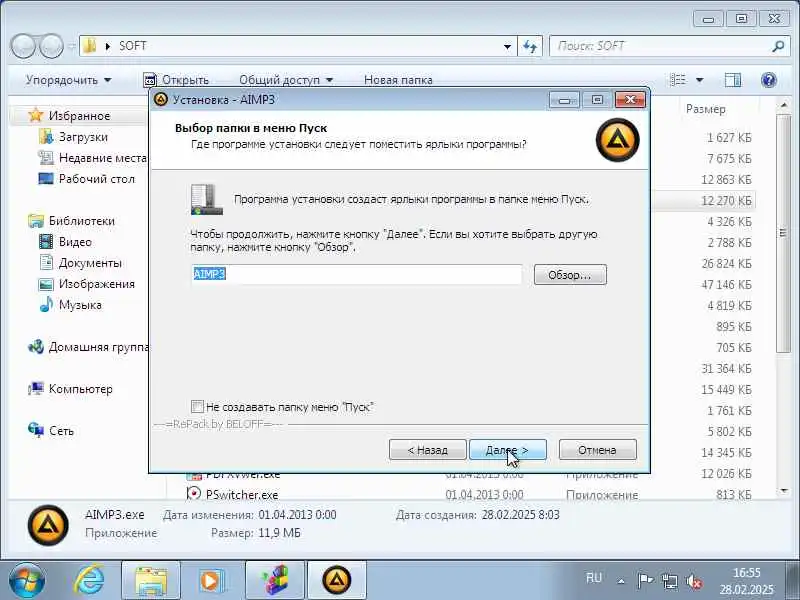Click the installer title bar AIMP icon
The height and width of the screenshot is (600, 800).
pos(161,99)
